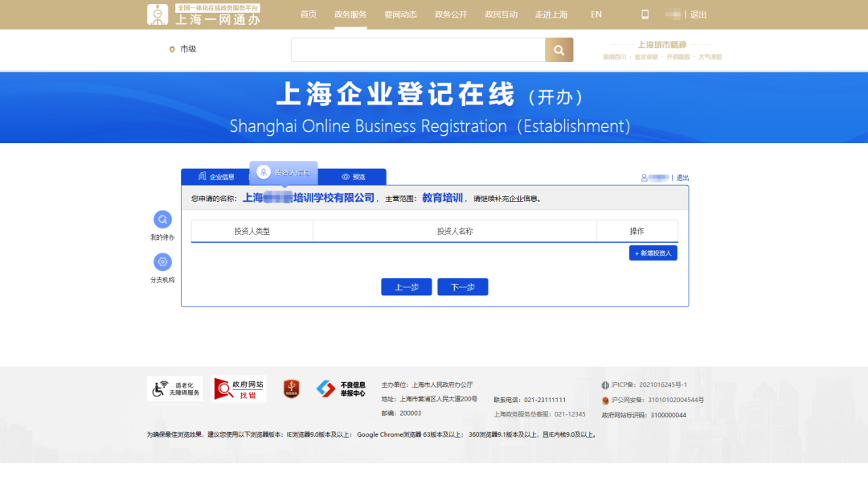
Task: Open 政民互动 from the top menu
Action: click(x=501, y=14)
